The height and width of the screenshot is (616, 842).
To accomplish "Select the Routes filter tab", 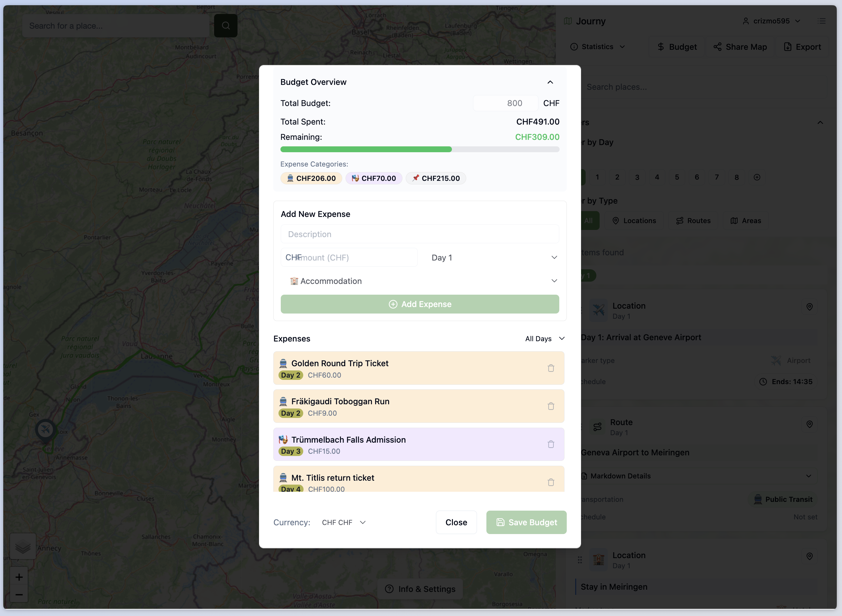I will coord(693,221).
